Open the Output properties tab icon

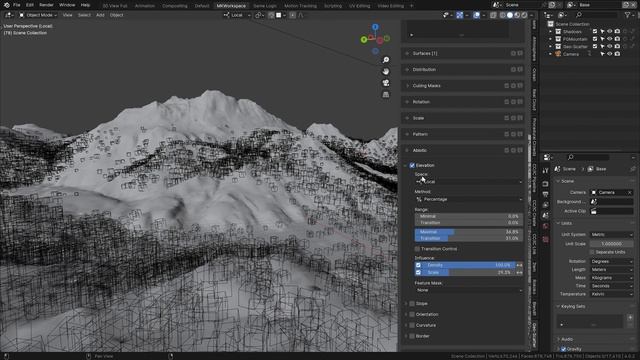click(x=546, y=194)
